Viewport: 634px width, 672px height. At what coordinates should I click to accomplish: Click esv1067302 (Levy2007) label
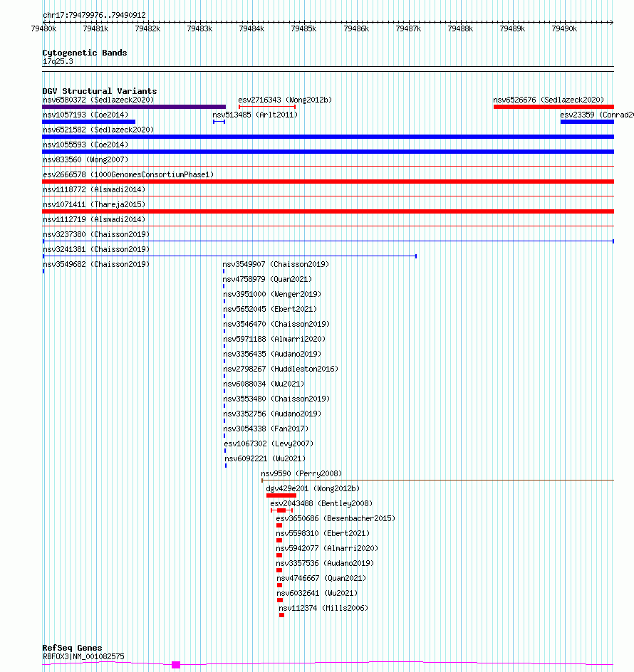(x=269, y=444)
